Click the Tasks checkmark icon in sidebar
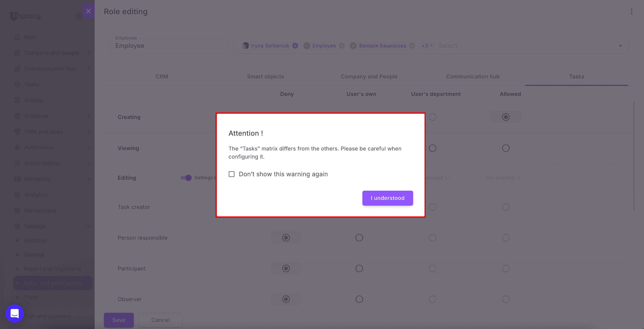644x329 pixels. click(17, 84)
